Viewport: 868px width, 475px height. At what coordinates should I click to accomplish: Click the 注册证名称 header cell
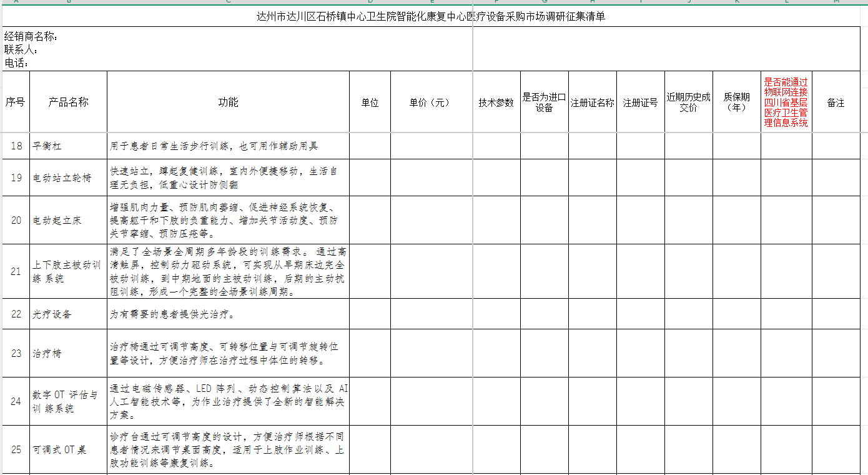pyautogui.click(x=592, y=102)
